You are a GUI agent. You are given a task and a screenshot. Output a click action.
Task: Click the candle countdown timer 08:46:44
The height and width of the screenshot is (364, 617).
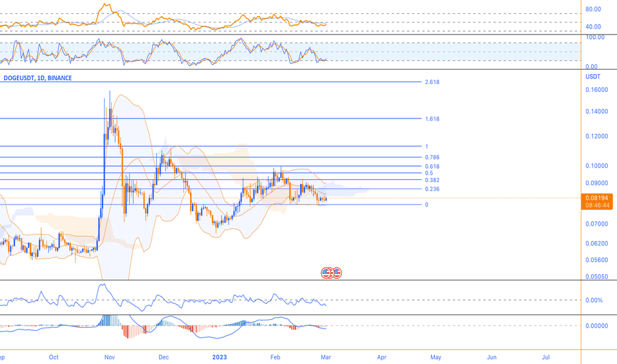(x=597, y=205)
